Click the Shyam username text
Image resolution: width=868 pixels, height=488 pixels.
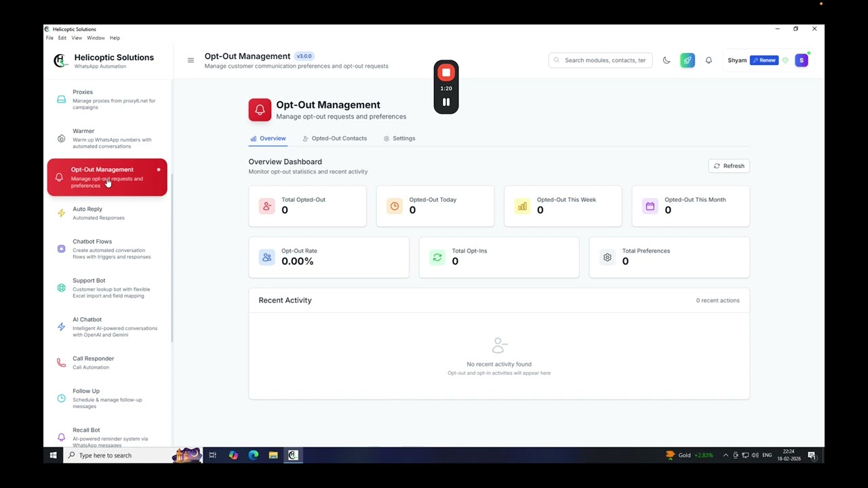737,60
